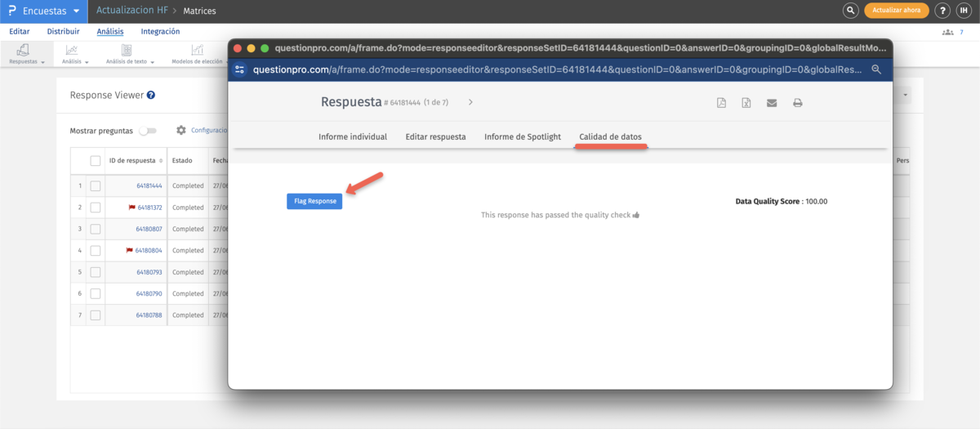Select checkbox for response 64180788
The image size is (980, 429).
96,315
